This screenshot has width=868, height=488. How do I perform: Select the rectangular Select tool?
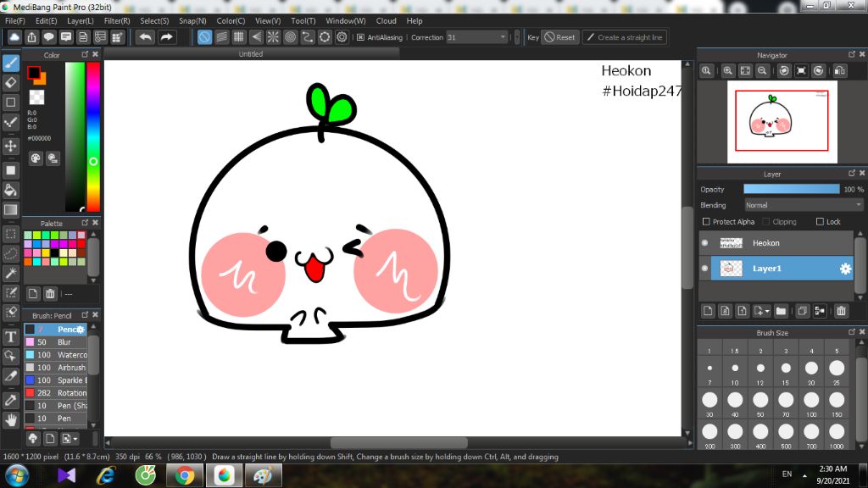(x=11, y=234)
